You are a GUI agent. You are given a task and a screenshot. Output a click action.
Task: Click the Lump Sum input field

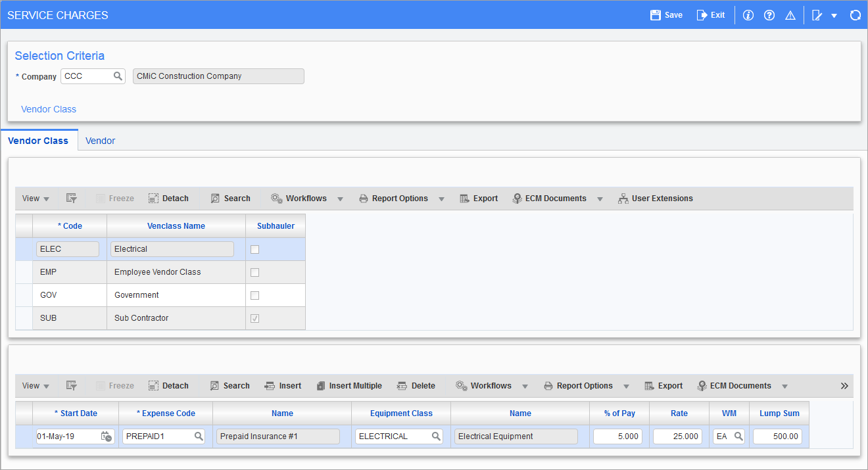777,436
